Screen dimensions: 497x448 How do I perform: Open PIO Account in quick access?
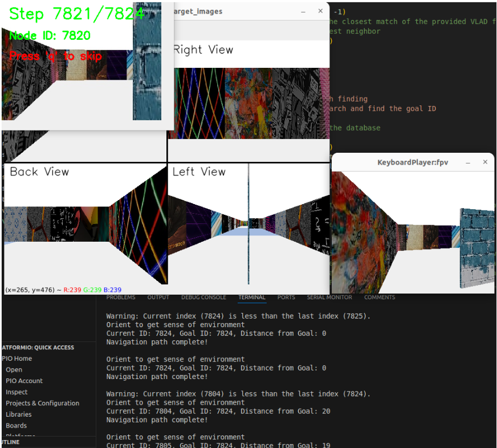(24, 381)
